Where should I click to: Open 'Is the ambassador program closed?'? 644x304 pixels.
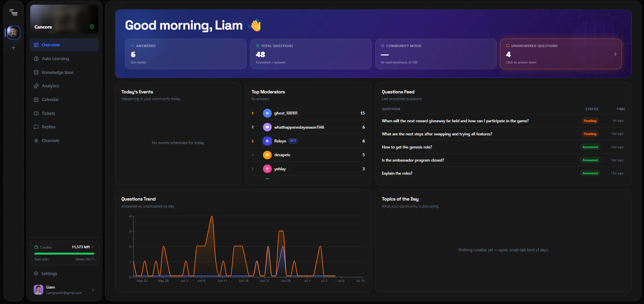click(x=413, y=160)
